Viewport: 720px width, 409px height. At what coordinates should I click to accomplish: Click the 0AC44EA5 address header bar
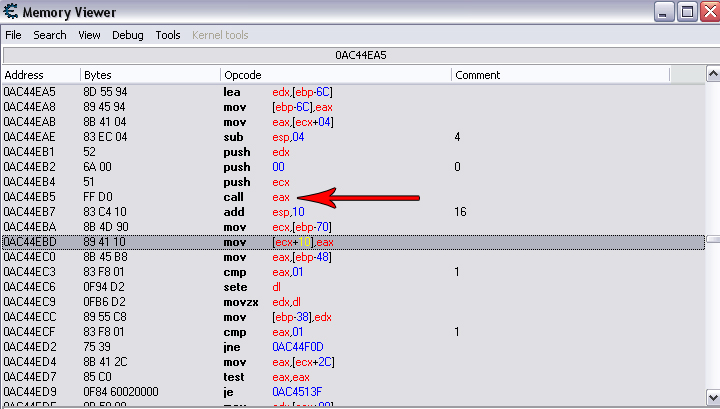coord(360,55)
